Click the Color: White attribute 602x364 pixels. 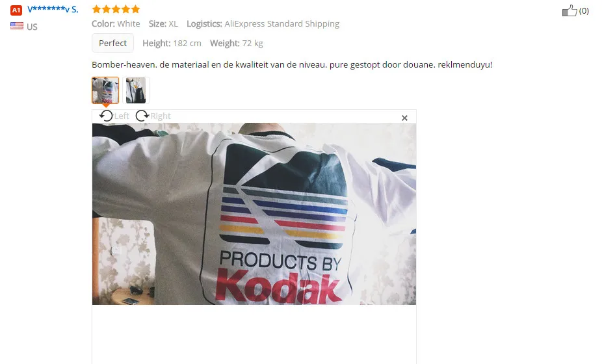(x=116, y=24)
